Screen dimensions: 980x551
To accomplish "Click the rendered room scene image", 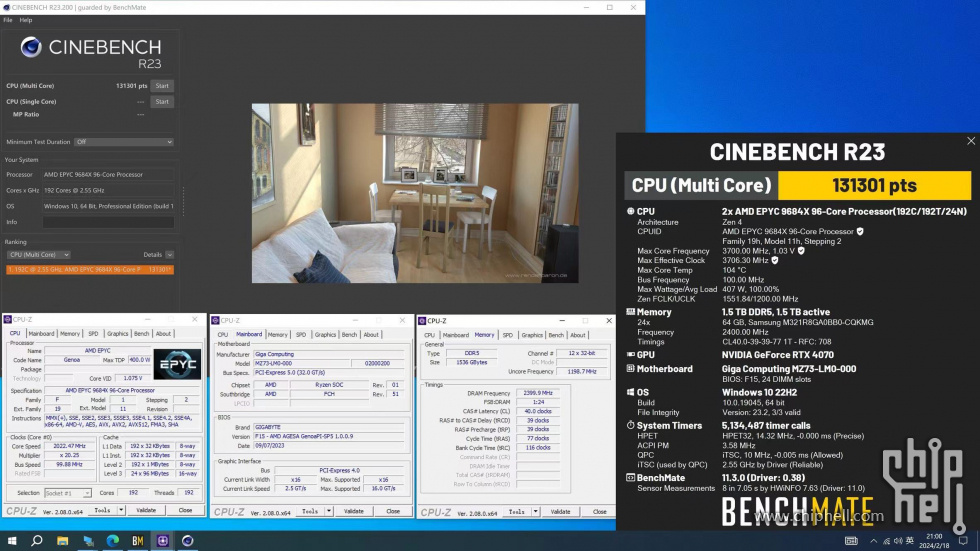I will point(415,193).
